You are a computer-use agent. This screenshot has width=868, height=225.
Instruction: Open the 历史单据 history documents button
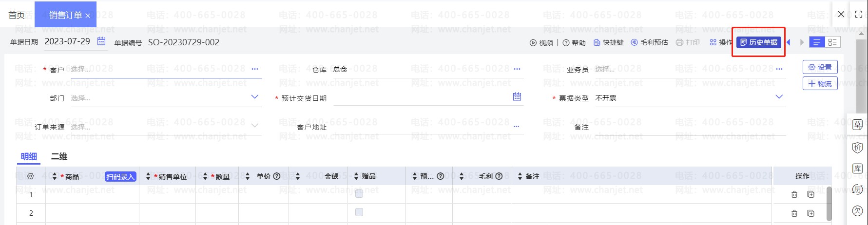[758, 42]
